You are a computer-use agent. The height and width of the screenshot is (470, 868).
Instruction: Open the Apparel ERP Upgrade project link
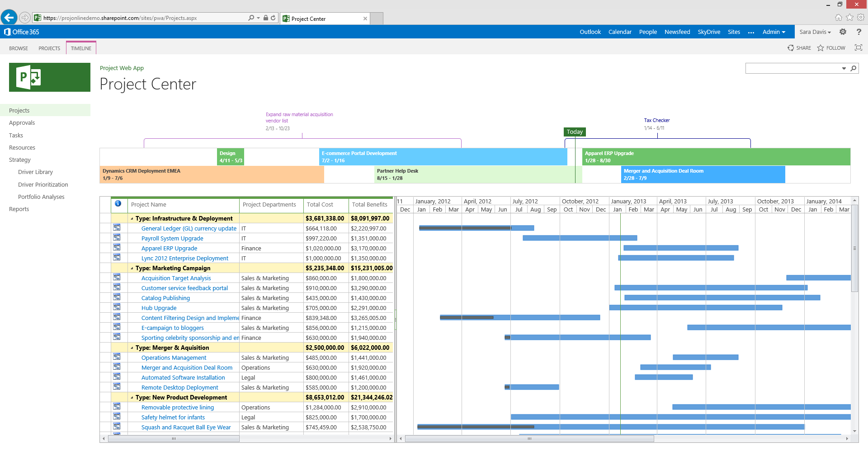click(x=169, y=249)
